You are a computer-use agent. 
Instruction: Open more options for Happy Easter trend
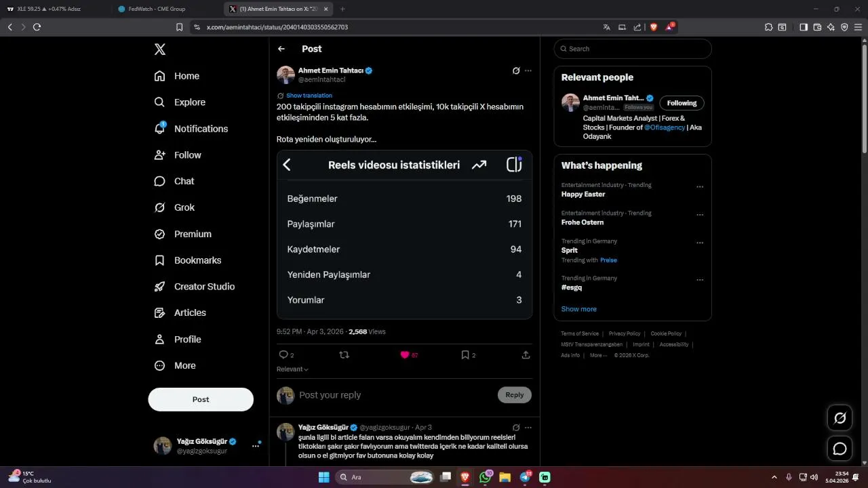700,187
